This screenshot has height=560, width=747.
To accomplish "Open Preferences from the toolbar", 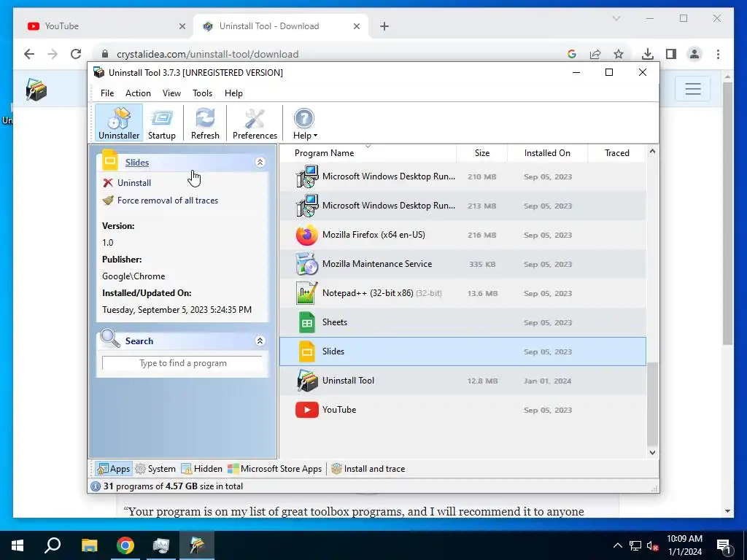I will tap(255, 122).
